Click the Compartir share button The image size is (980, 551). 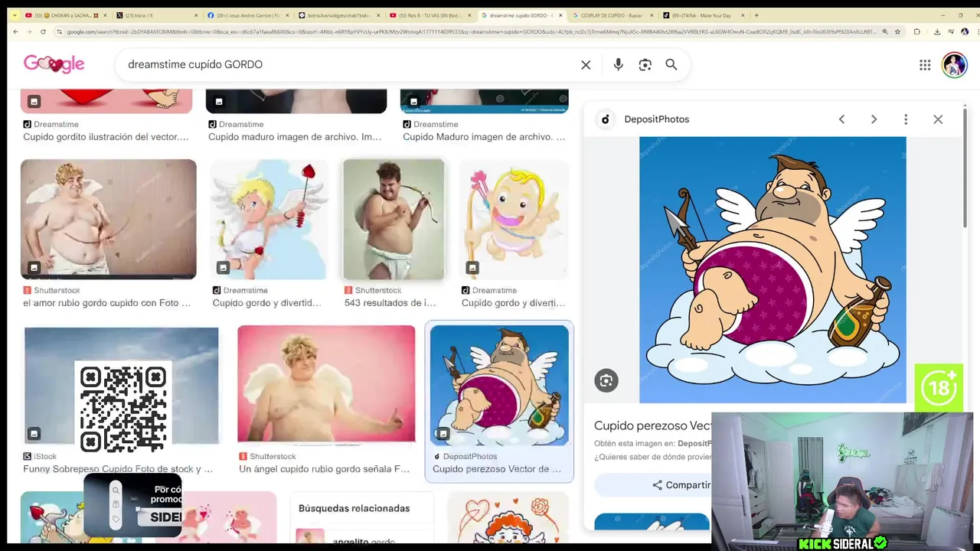point(681,485)
